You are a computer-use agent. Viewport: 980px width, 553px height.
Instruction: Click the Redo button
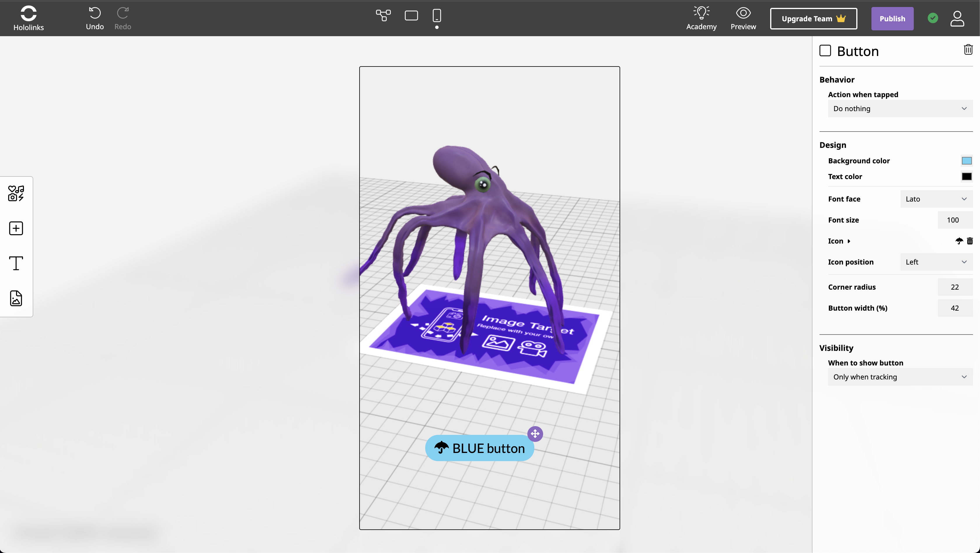[123, 18]
